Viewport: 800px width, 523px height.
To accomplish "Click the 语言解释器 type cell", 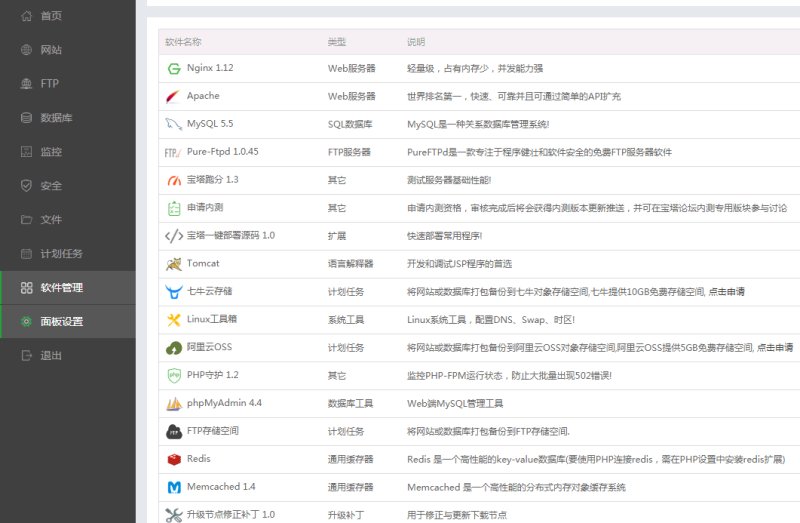I will click(351, 264).
